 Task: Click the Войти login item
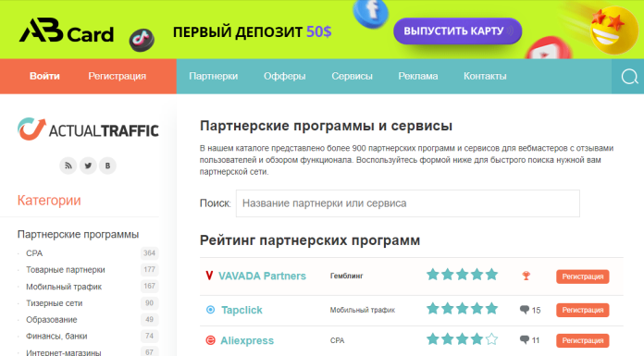(x=44, y=76)
